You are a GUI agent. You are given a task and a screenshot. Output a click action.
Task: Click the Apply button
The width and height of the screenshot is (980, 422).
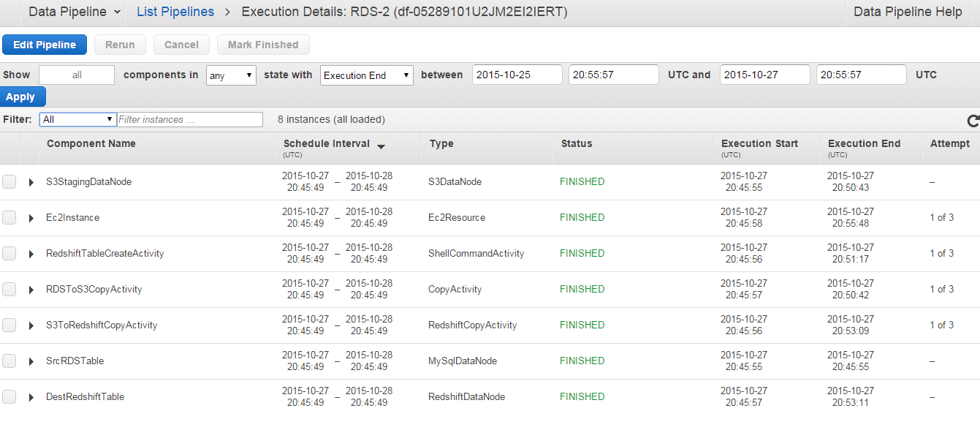(22, 97)
